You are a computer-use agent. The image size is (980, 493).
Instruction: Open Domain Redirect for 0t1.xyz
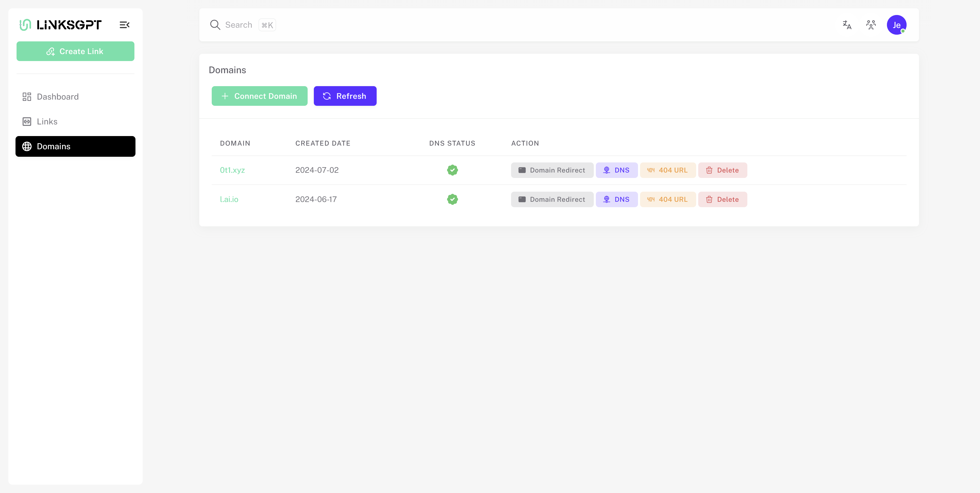pos(552,170)
